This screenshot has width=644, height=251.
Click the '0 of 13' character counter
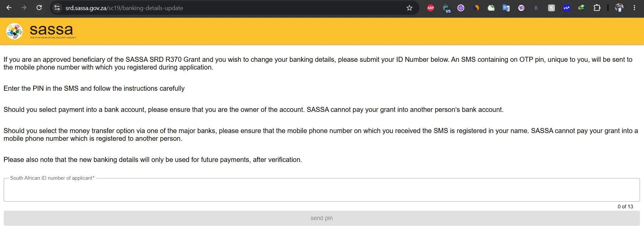point(625,207)
